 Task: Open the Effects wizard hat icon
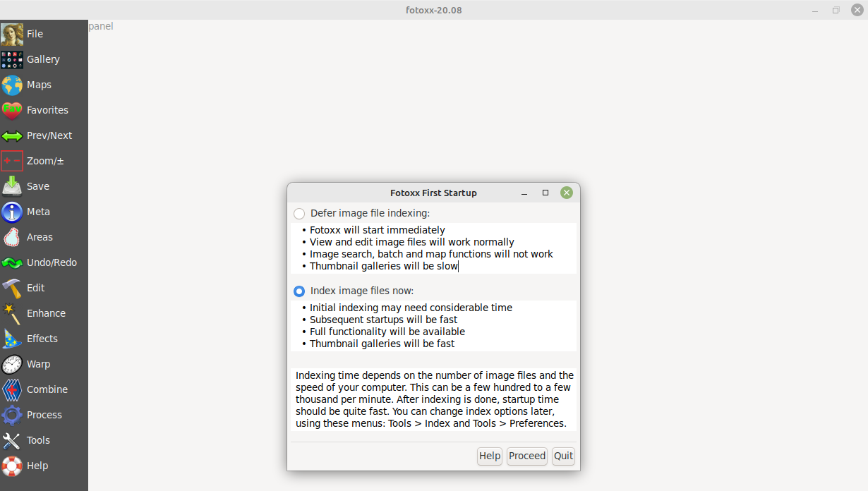12,339
